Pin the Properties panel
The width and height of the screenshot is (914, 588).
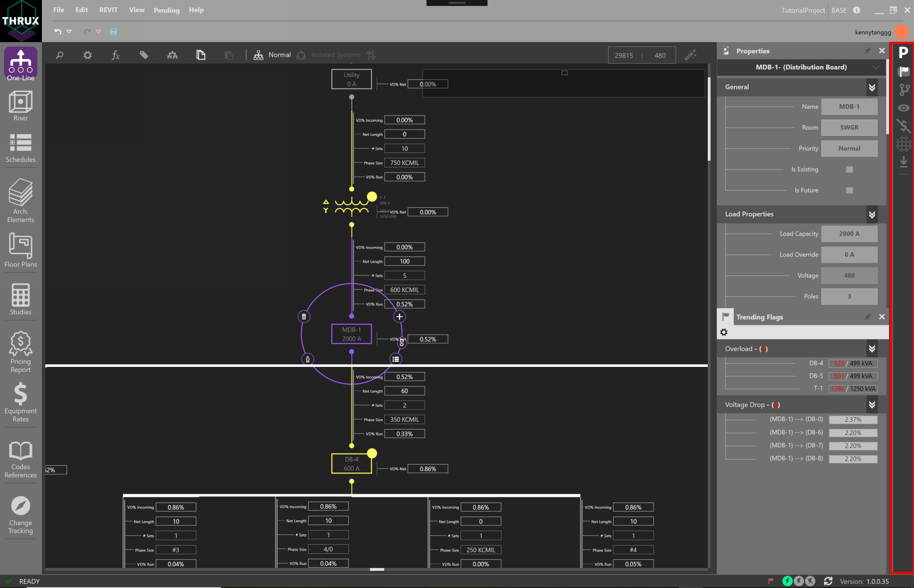coord(868,51)
